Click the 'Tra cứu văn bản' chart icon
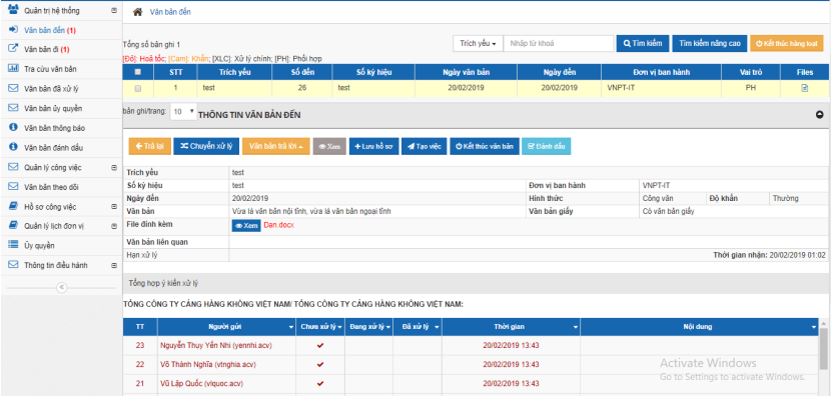834x418 pixels. (13, 68)
